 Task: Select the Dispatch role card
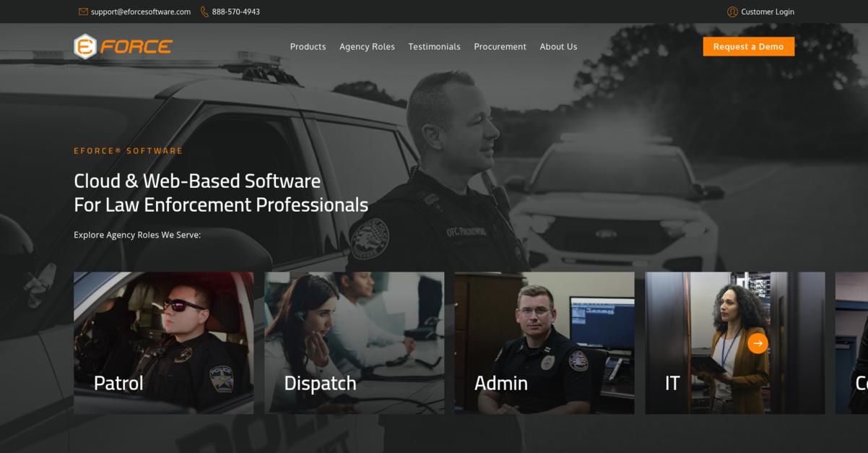coord(354,343)
